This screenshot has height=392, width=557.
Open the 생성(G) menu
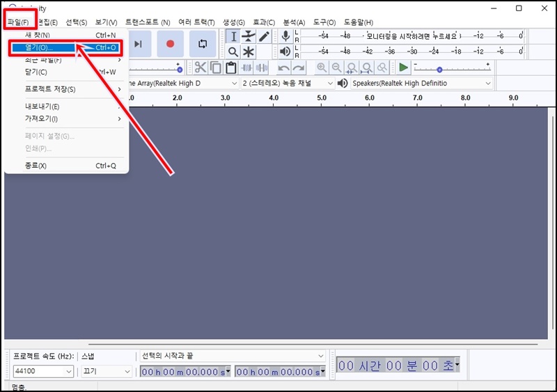[234, 22]
